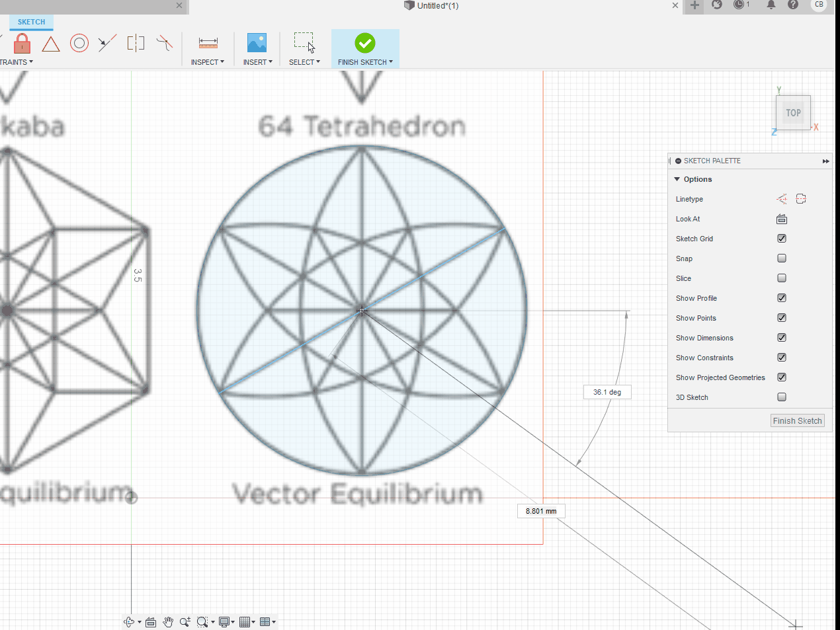Select the Tangent constraint icon
840x630 pixels.
(x=51, y=43)
